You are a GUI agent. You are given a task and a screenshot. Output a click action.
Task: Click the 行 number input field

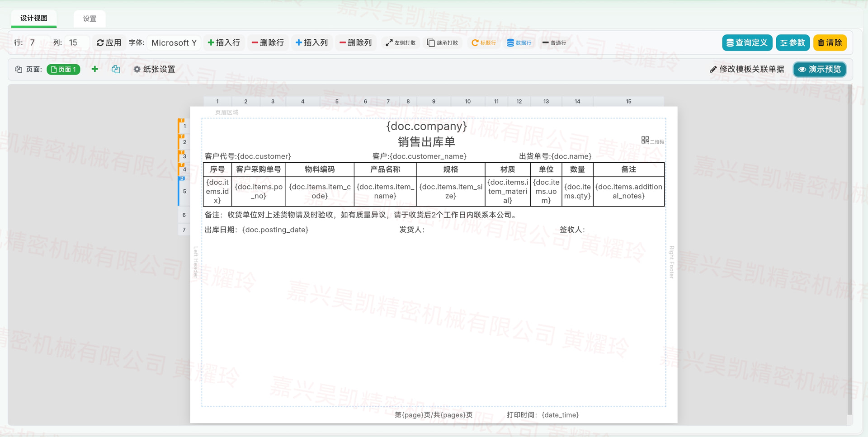(x=38, y=42)
